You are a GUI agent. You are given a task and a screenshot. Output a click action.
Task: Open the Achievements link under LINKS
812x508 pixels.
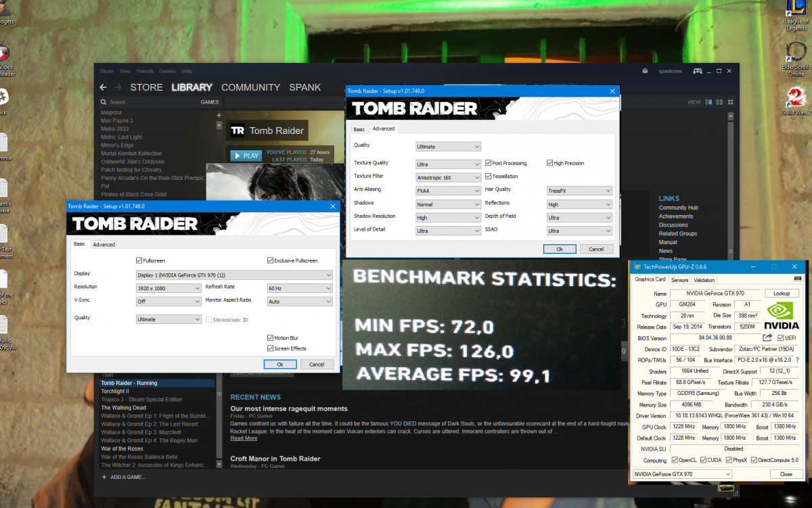675,216
